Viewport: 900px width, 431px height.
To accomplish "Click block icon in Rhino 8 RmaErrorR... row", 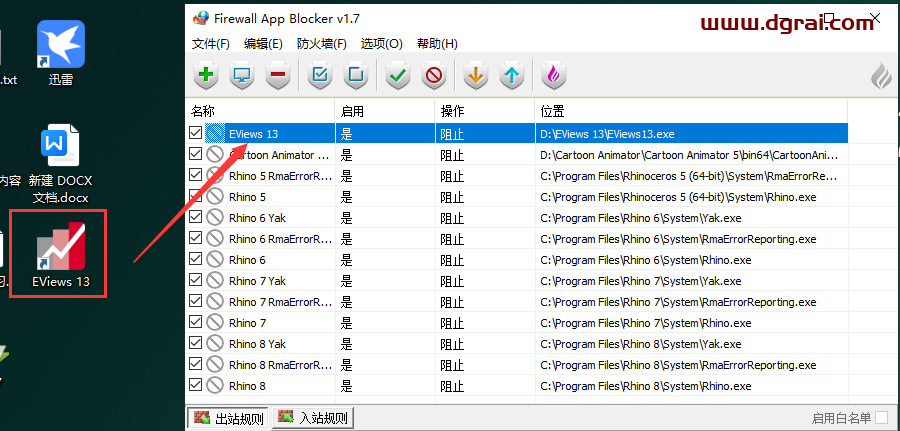I will (x=215, y=365).
